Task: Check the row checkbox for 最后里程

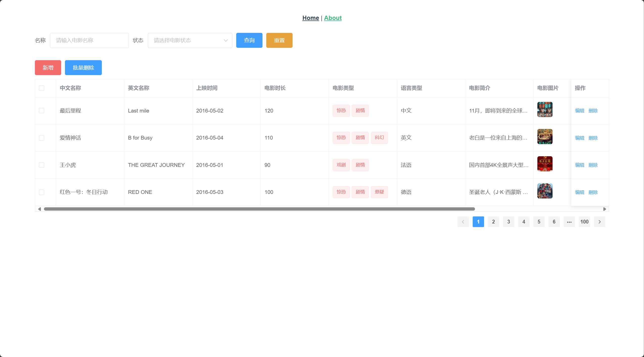Action: [42, 111]
